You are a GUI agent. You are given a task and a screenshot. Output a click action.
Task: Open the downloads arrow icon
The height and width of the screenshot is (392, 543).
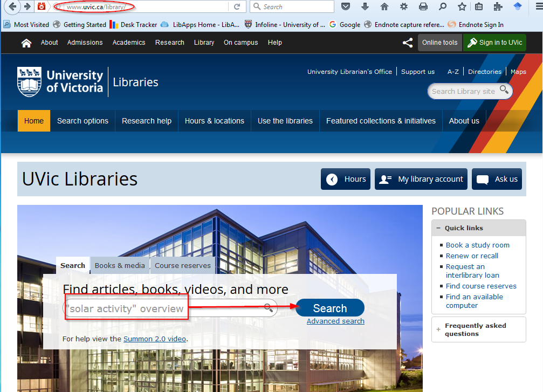365,6
